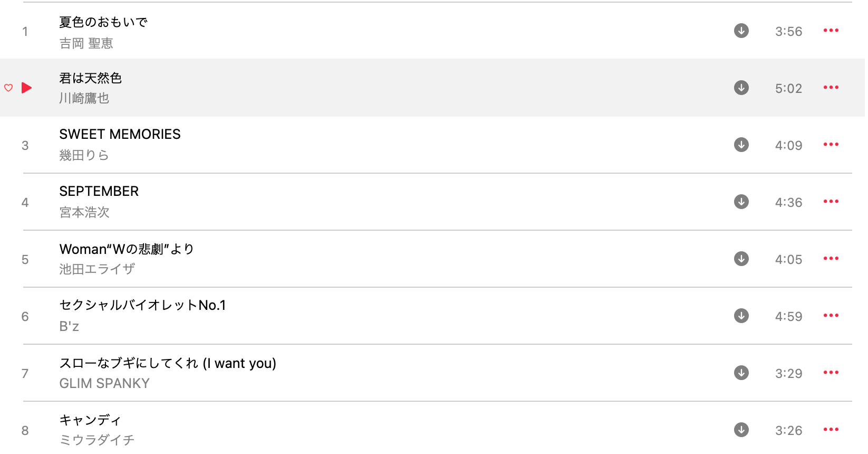Toggle love heart on 君は天然色
Viewport: 868px width, 454px height.
(x=8, y=88)
